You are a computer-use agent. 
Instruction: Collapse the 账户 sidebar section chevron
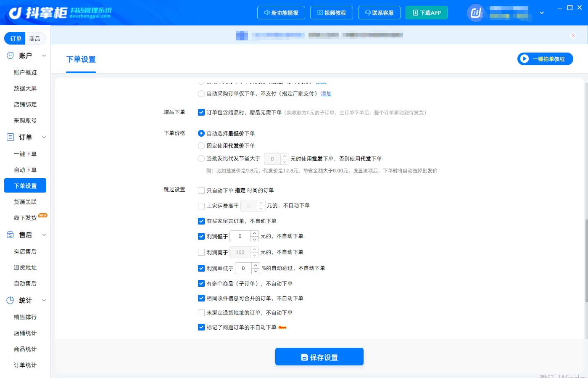(x=44, y=56)
